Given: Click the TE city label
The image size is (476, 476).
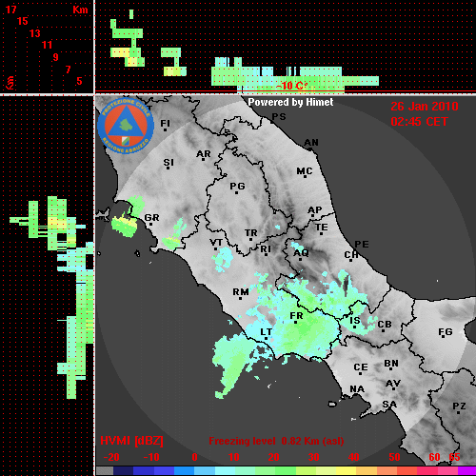Looking at the screenshot, I should [322, 228].
